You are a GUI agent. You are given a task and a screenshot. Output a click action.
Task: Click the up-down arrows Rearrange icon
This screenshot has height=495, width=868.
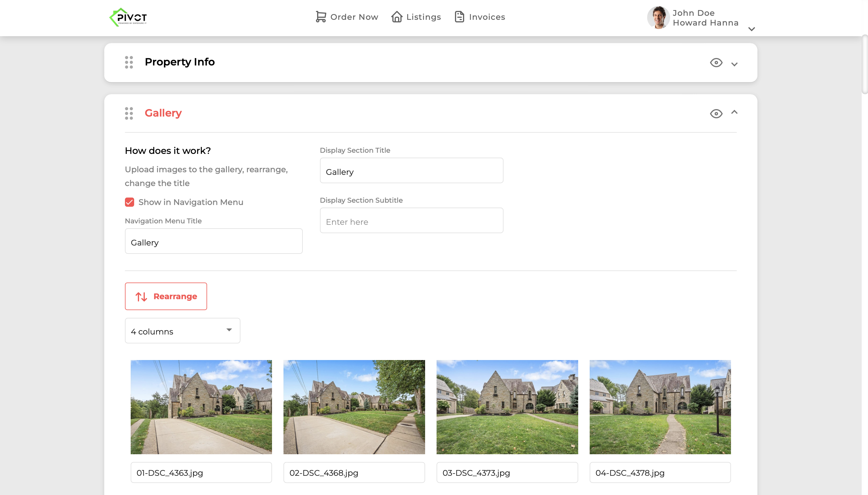click(x=141, y=297)
